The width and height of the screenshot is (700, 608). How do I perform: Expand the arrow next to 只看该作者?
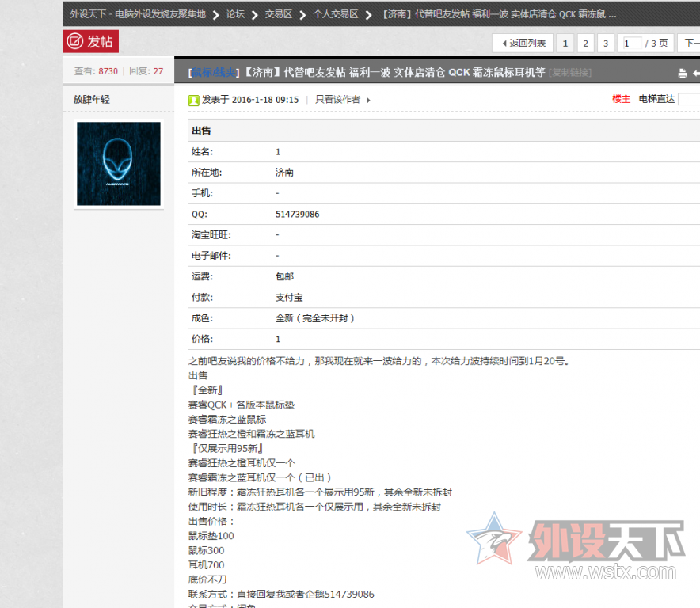click(368, 100)
